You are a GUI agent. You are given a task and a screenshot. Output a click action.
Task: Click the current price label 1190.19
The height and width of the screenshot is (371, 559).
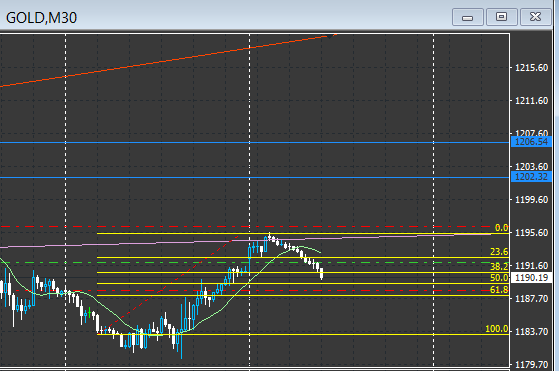[531, 278]
